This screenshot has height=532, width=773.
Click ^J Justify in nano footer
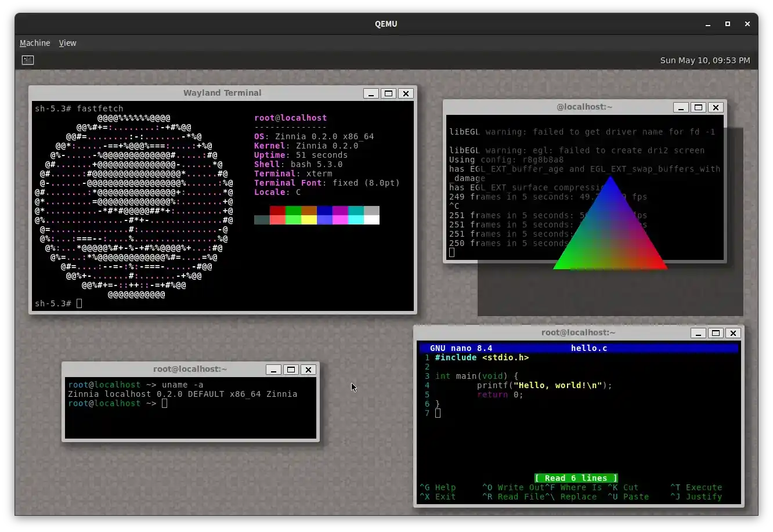coord(696,497)
